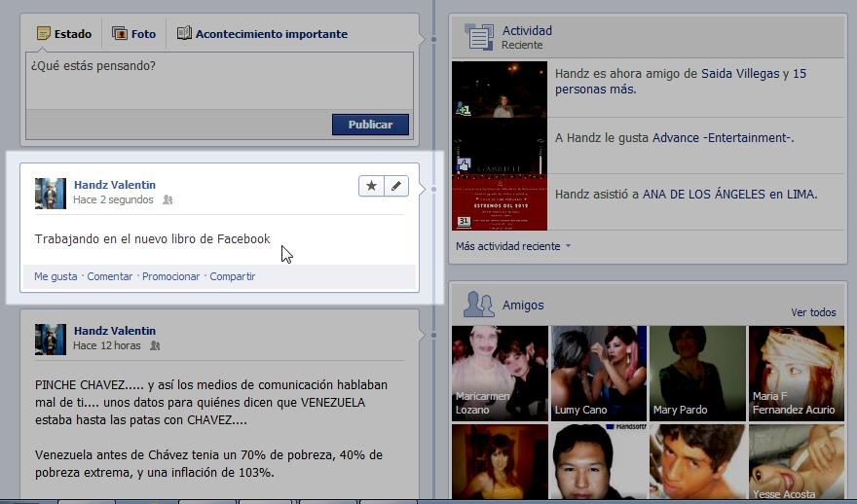The height and width of the screenshot is (504, 857).
Task: Open Handz Valentin avatar on newest post
Action: (x=51, y=193)
